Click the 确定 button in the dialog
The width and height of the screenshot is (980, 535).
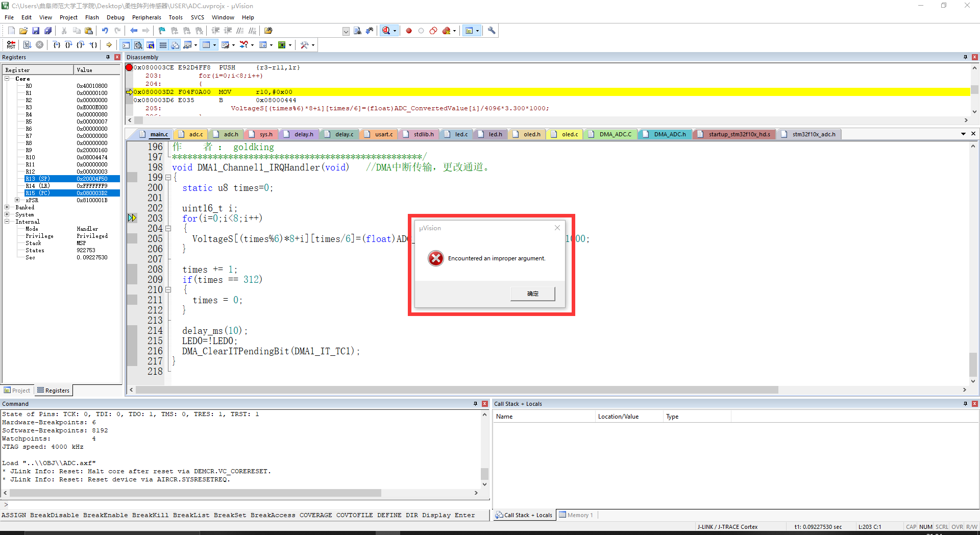(533, 294)
